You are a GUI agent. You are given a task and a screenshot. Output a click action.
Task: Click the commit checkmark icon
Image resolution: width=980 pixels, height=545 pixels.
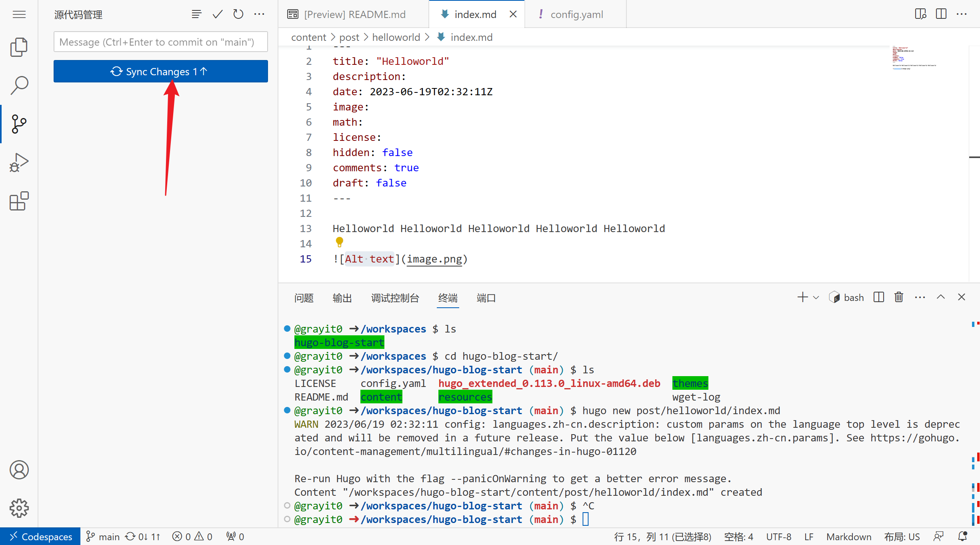(217, 14)
